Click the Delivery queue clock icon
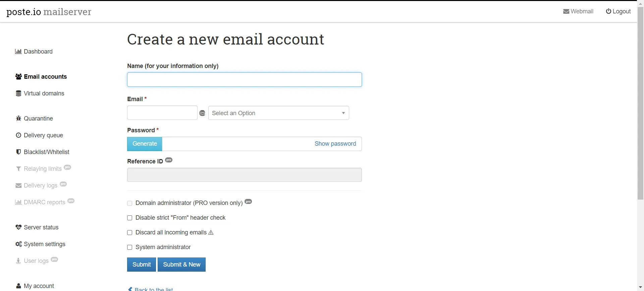 click(x=18, y=135)
